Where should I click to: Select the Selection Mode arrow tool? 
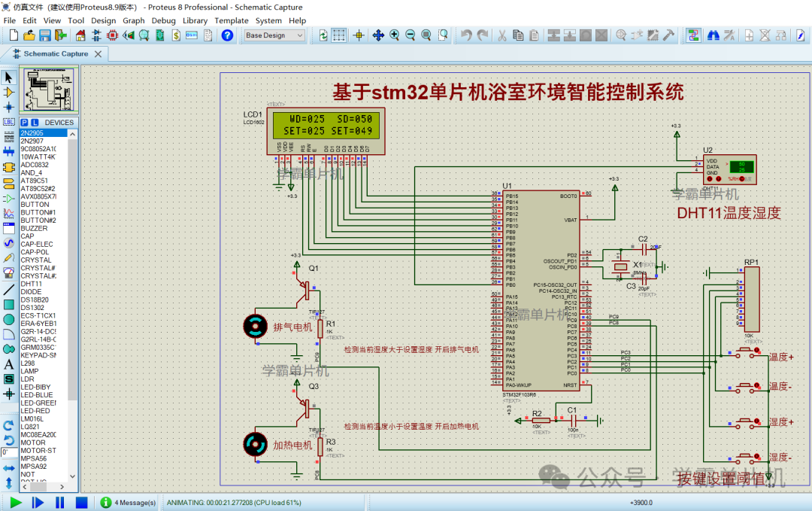[x=9, y=78]
